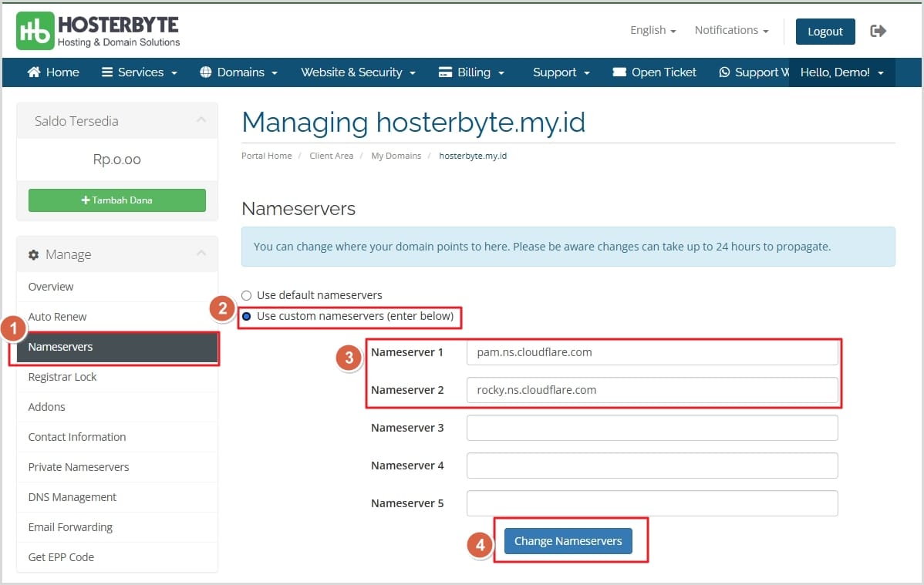This screenshot has height=585, width=924.
Task: Click the HosterByte logo
Action: (99, 31)
